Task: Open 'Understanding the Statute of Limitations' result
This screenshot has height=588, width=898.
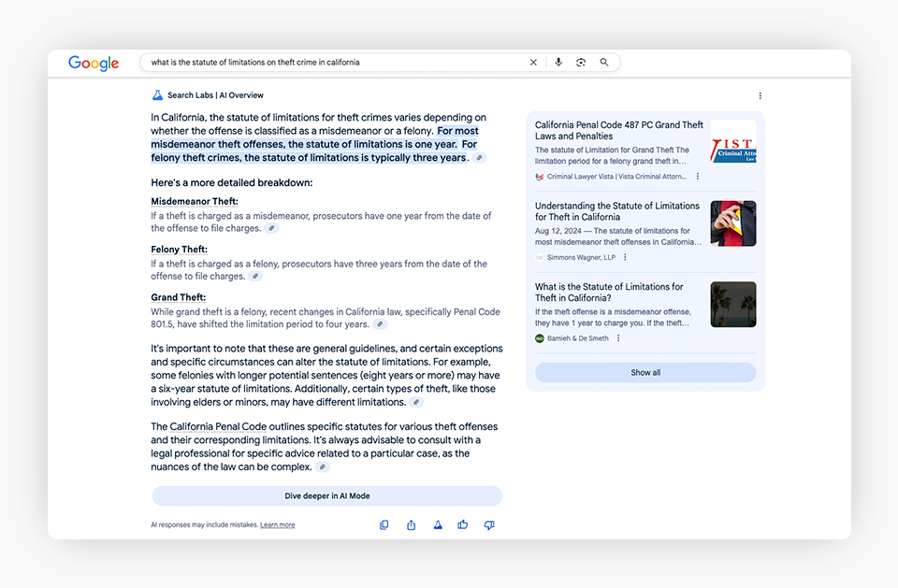Action: click(617, 211)
